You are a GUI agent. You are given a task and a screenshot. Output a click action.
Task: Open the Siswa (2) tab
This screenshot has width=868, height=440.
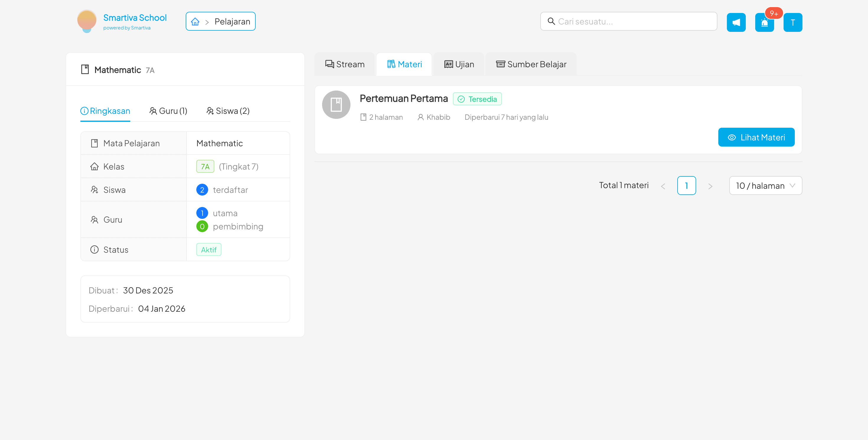coord(228,111)
